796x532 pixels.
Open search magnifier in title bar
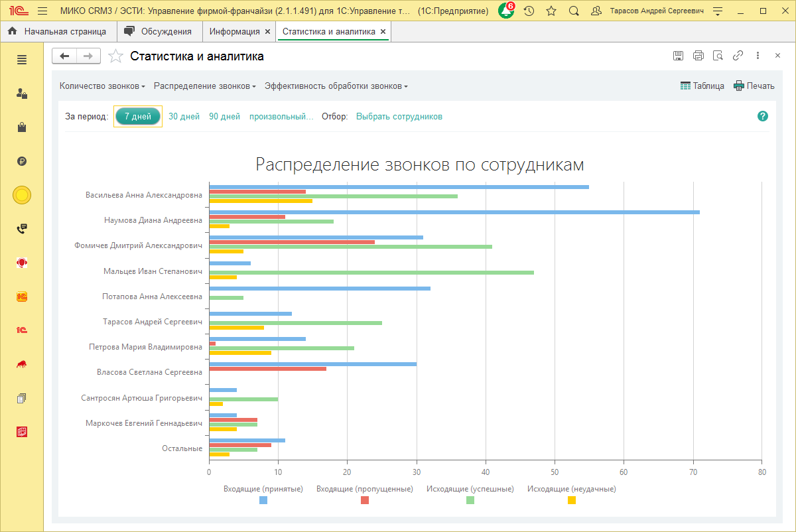coord(574,11)
